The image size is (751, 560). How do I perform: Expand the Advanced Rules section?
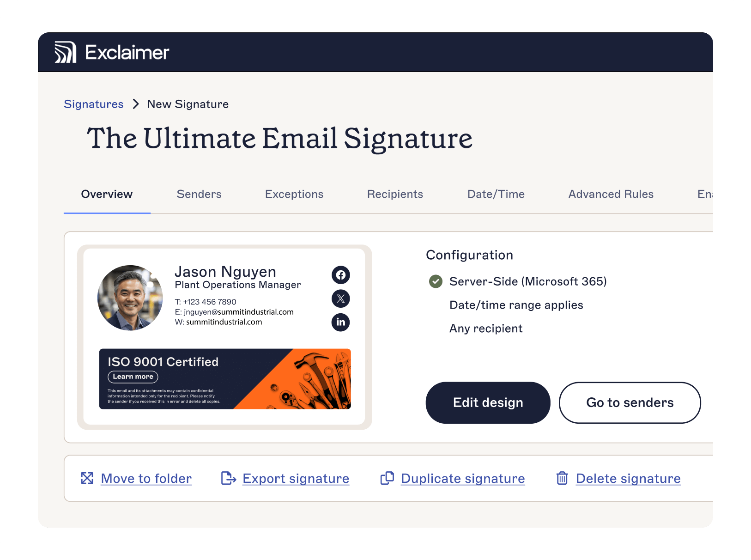(611, 194)
